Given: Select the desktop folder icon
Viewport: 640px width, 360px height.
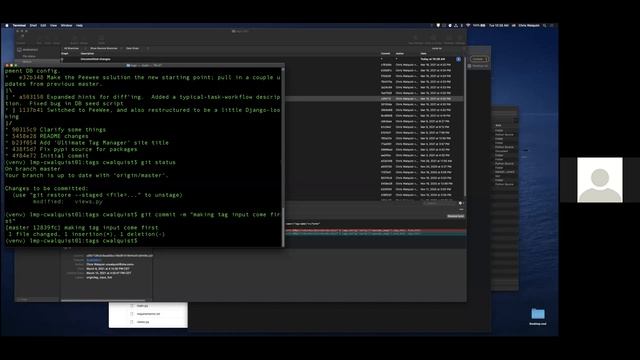Looking at the screenshot, I should click(538, 314).
